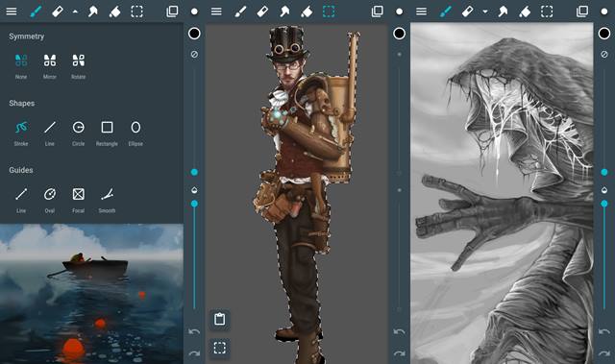Open the hamburger menu above the monster sketch
615x364 pixels.
pyautogui.click(x=421, y=12)
